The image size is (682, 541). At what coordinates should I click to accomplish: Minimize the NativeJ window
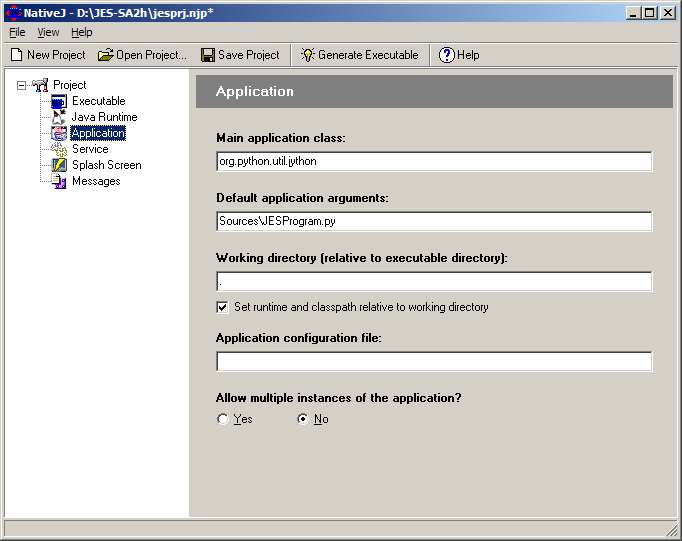(x=633, y=13)
